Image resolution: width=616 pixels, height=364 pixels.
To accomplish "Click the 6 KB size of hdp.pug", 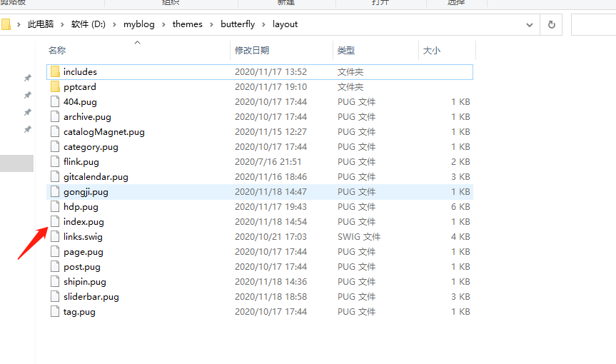I will click(460, 207).
